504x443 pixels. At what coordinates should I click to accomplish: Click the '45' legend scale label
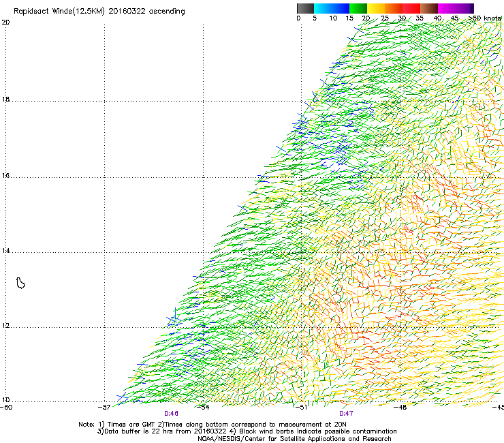454,18
